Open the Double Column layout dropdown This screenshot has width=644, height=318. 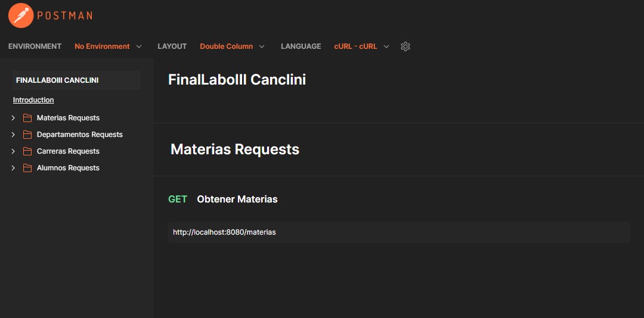pos(232,46)
